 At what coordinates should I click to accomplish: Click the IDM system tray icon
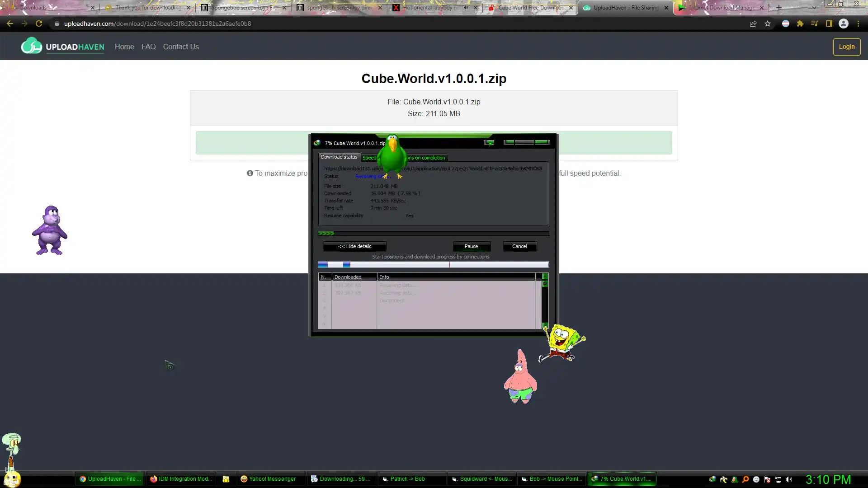712,479
